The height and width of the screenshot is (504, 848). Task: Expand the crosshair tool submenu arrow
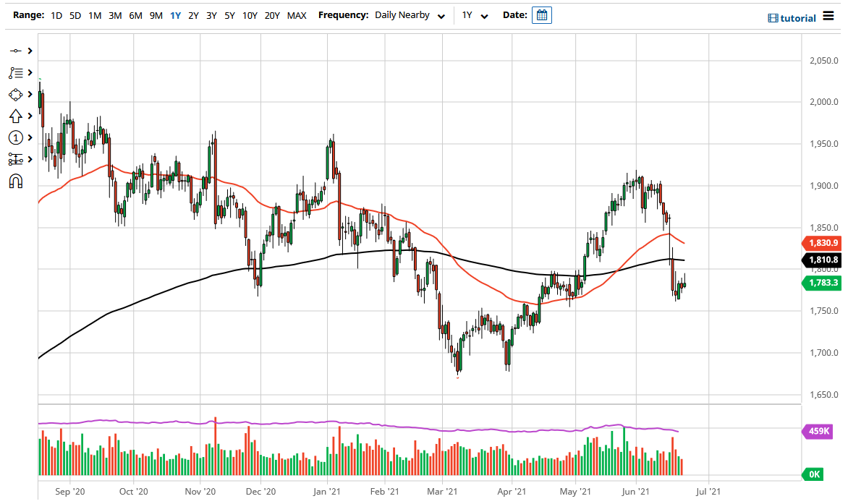[30, 51]
